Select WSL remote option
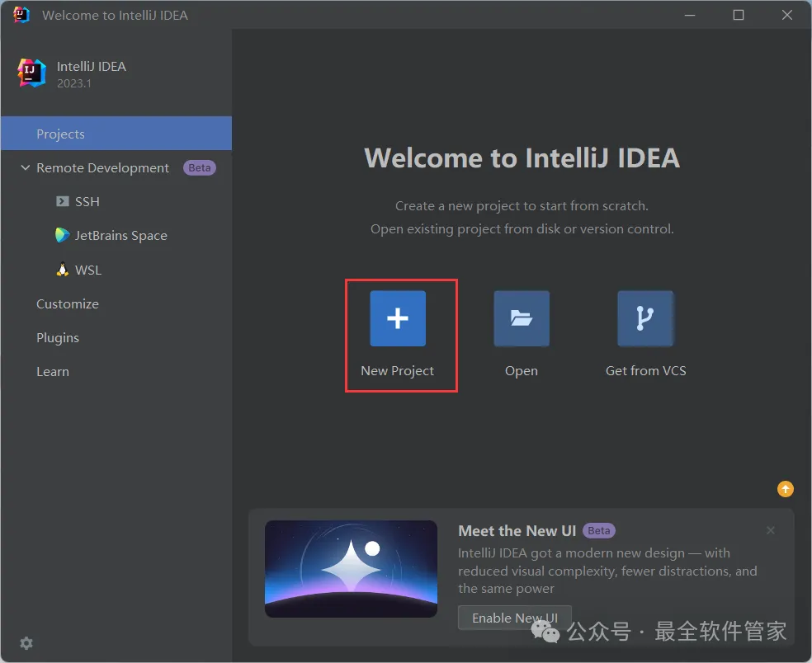 pos(88,270)
